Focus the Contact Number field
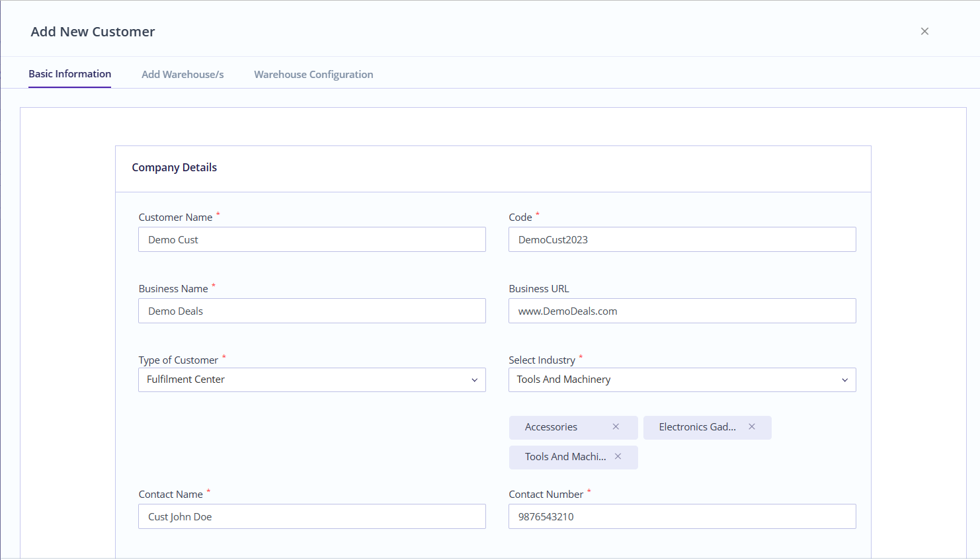 682,516
